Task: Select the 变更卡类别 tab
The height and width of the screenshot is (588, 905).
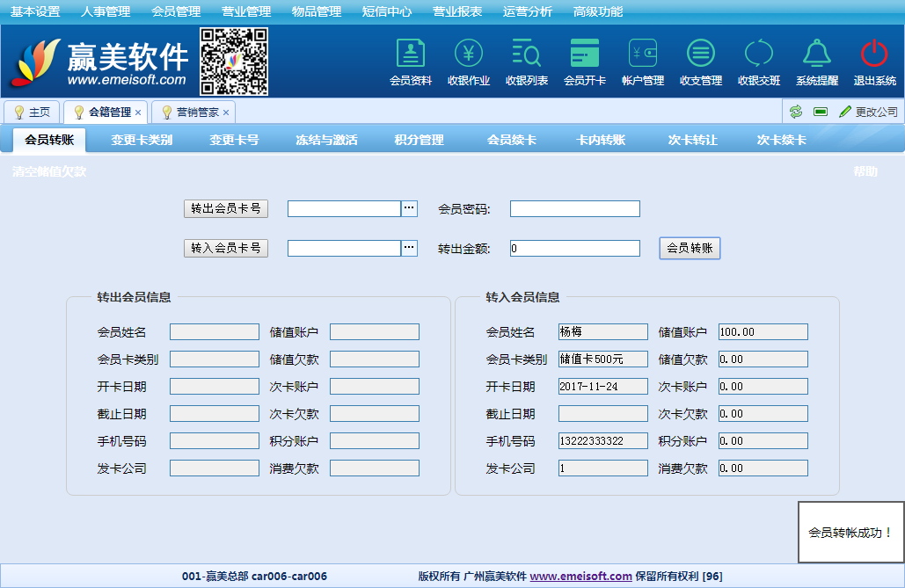Action: coord(142,140)
